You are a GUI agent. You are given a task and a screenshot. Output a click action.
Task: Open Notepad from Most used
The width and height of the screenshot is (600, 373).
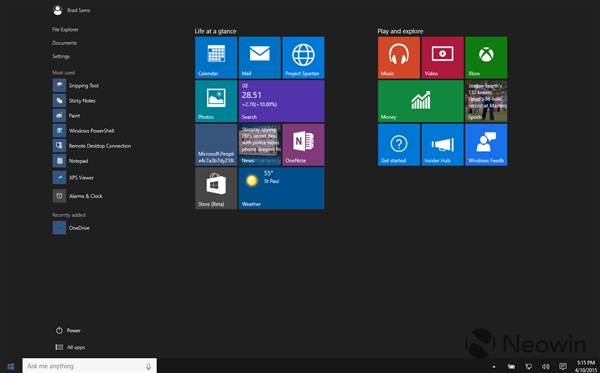[70, 161]
